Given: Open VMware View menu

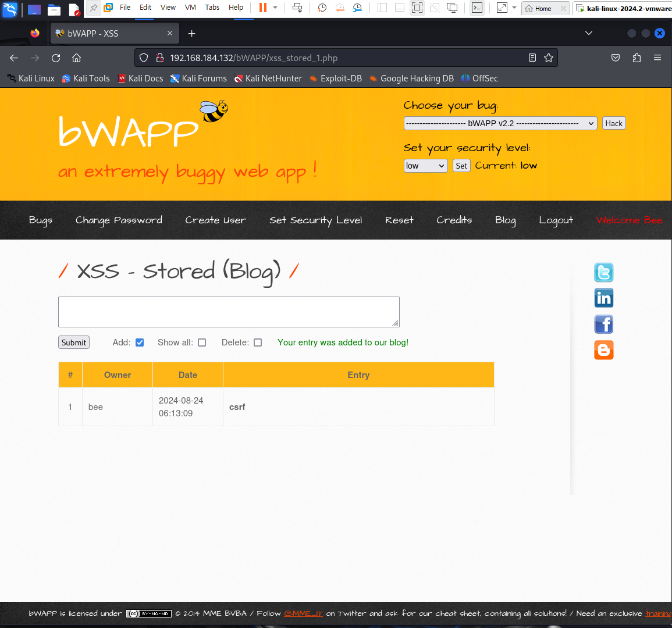Looking at the screenshot, I should [x=168, y=8].
